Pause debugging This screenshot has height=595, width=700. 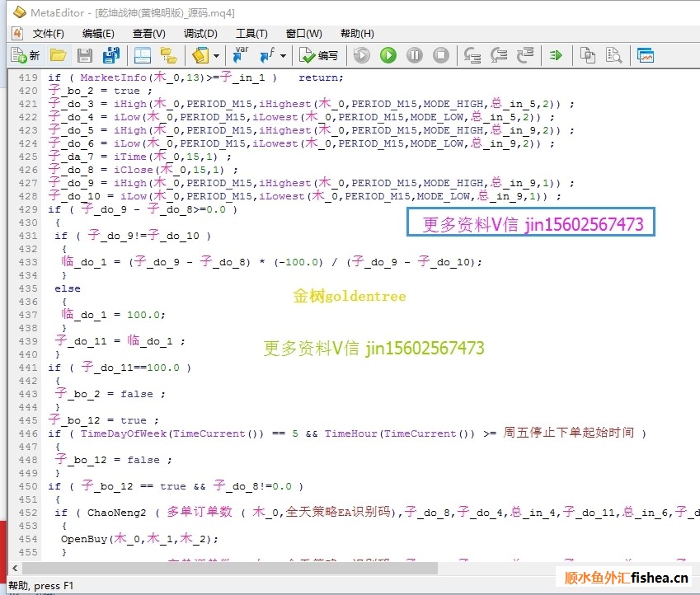click(415, 55)
